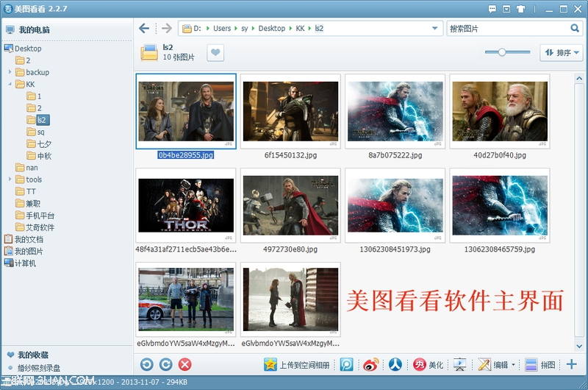Click sy in the address path
588x390 pixels.
[245, 28]
